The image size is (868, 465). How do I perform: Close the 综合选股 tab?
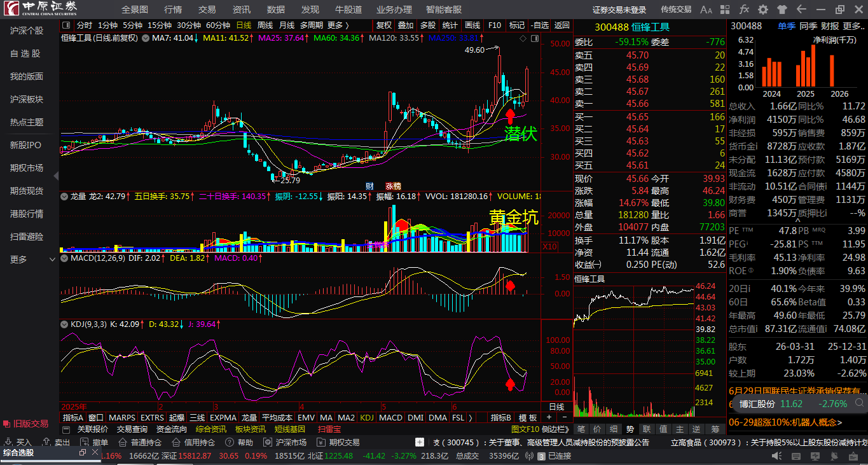[x=95, y=452]
